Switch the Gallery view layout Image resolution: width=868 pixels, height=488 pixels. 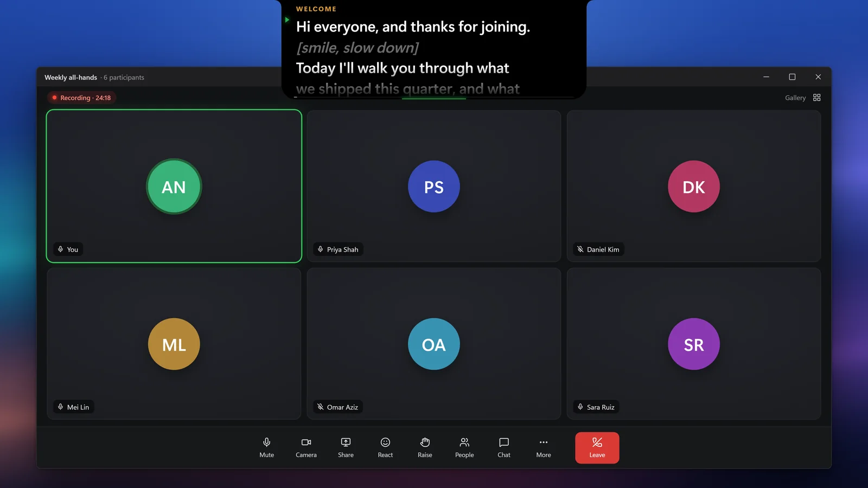click(x=802, y=98)
